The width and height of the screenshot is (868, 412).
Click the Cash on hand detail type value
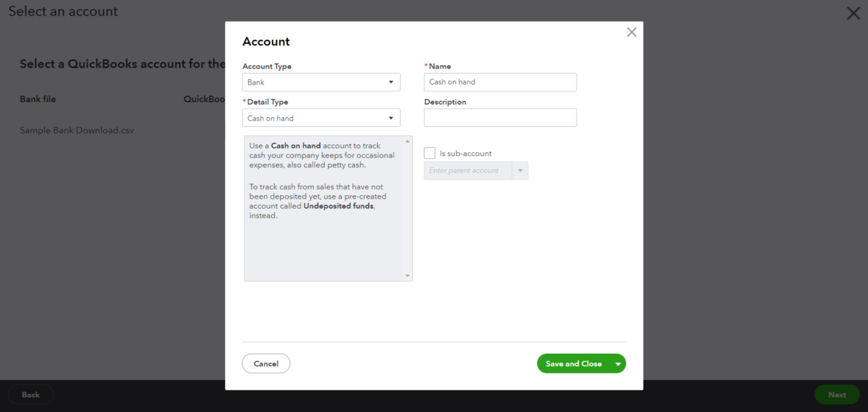point(271,117)
